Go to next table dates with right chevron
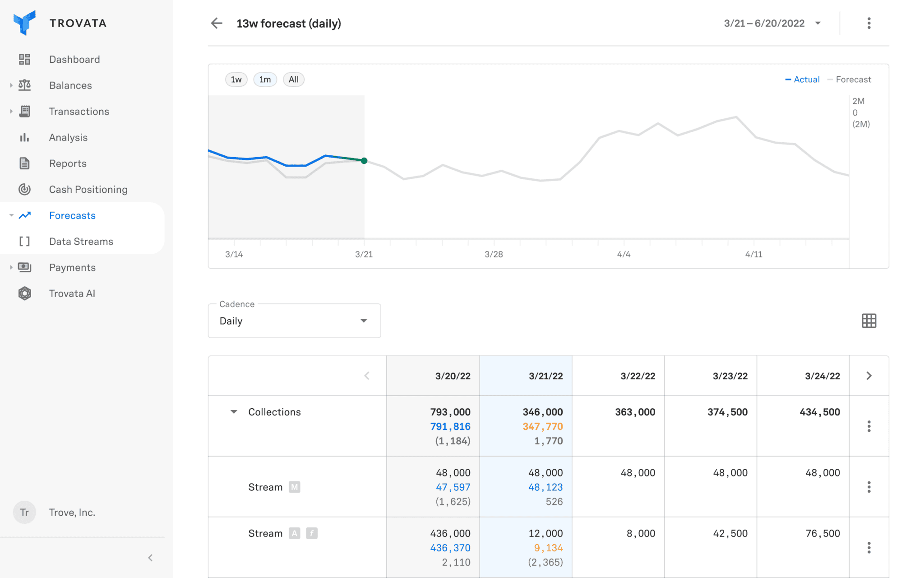The height and width of the screenshot is (578, 924). coord(869,376)
